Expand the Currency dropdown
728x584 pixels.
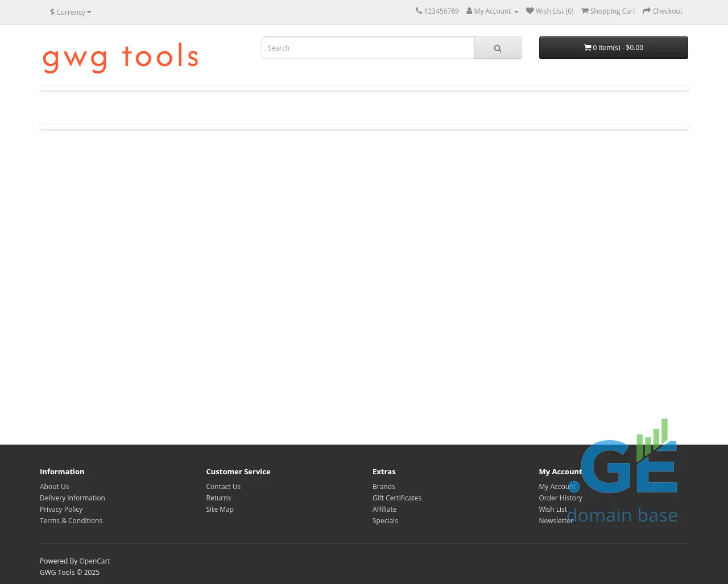tap(71, 12)
